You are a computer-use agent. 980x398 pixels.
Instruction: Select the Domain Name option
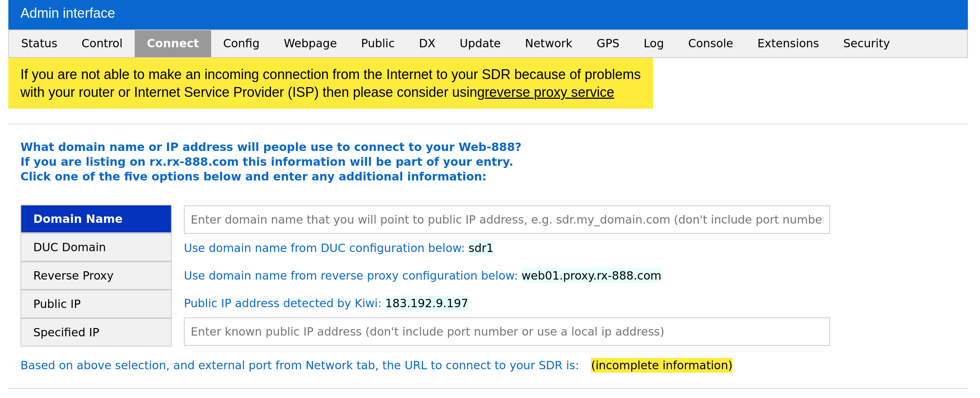coord(96,219)
